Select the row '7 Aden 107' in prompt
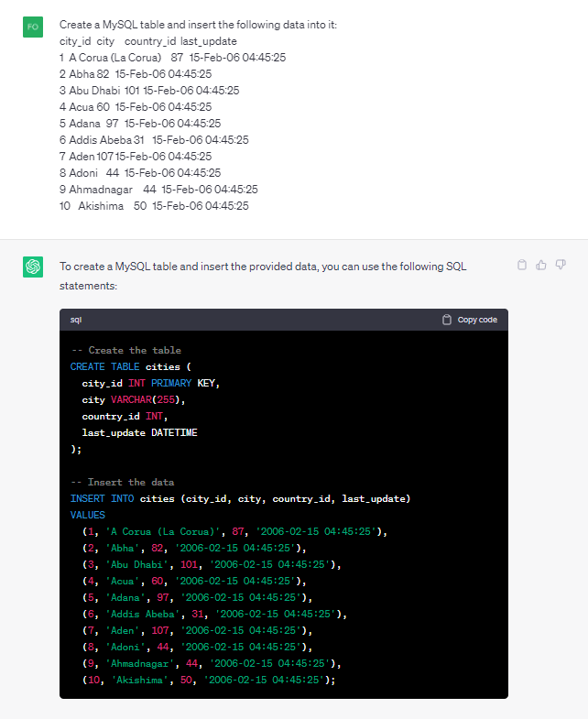The height and width of the screenshot is (719, 588). click(136, 157)
